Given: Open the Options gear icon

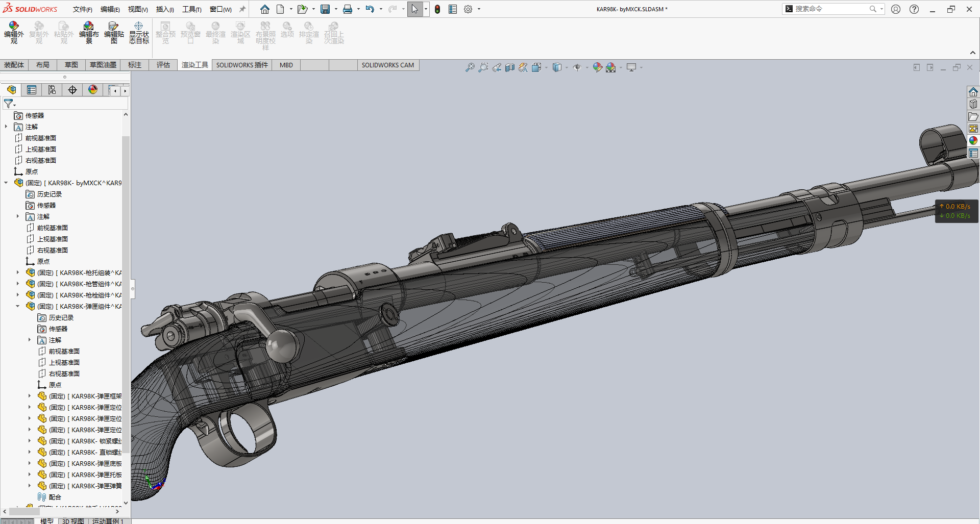Looking at the screenshot, I should (x=468, y=9).
